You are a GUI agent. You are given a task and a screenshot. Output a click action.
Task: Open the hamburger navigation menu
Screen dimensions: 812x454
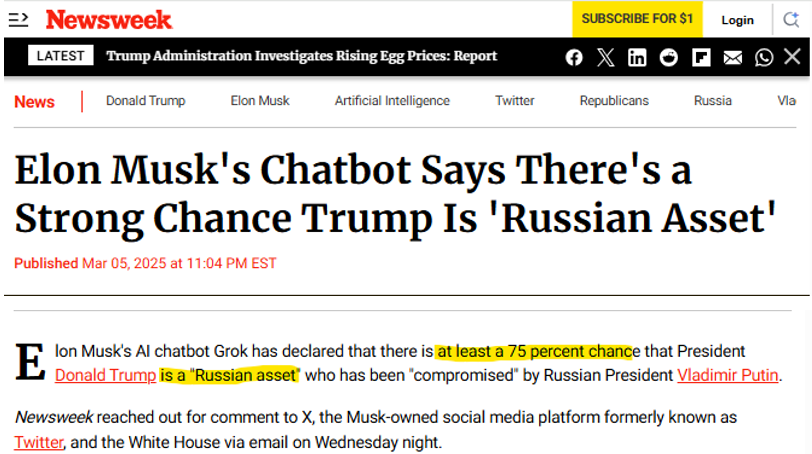click(x=19, y=19)
